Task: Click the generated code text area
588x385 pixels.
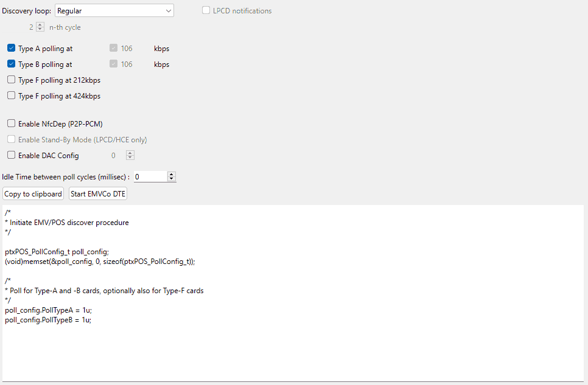Action: pos(293,293)
